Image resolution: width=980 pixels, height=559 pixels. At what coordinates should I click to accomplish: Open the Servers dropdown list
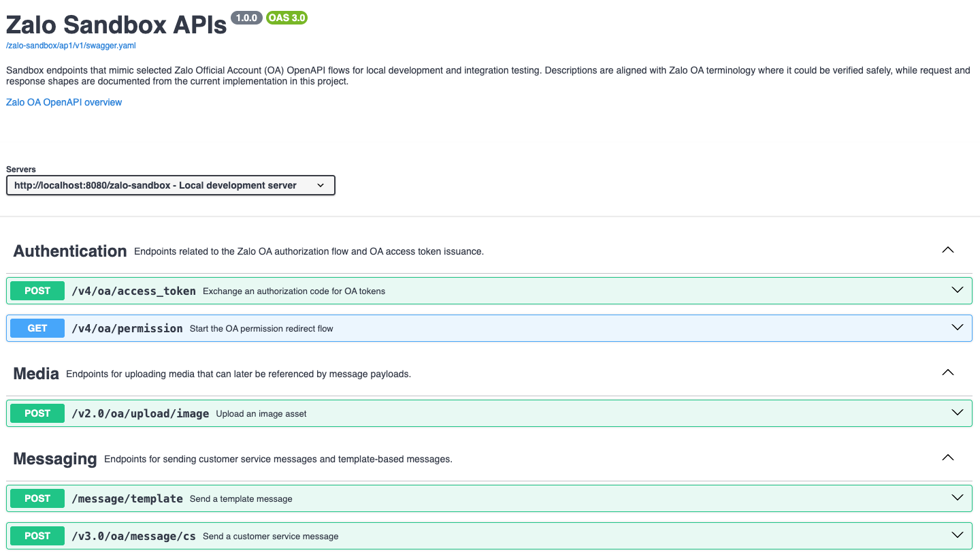tap(170, 185)
